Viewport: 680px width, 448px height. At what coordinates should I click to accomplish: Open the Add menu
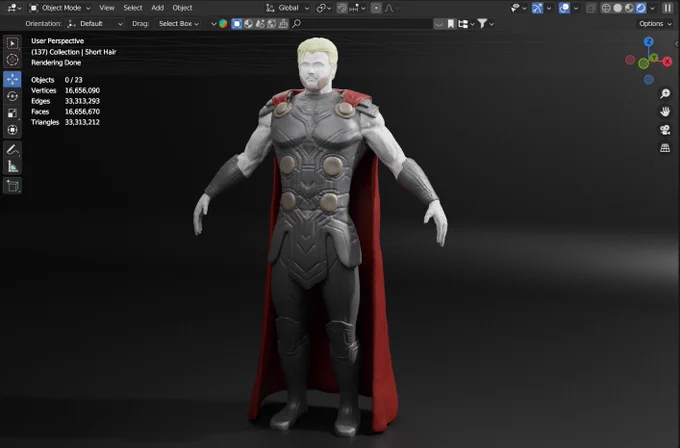coord(157,8)
